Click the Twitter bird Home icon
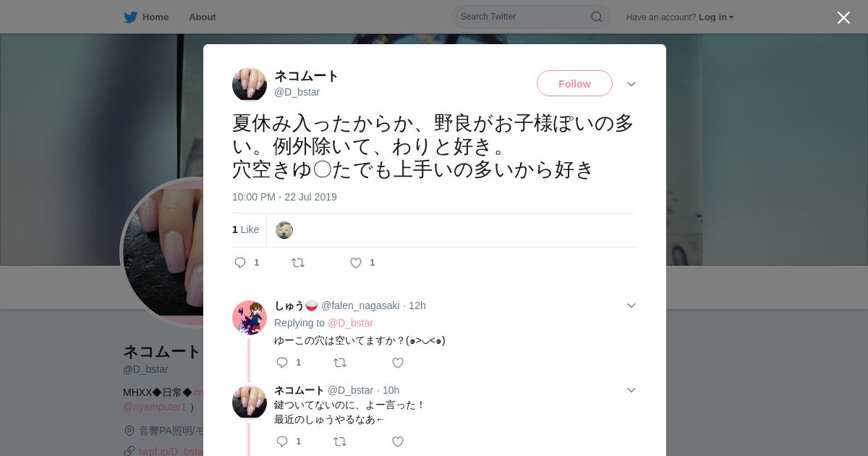Image resolution: width=868 pixels, height=456 pixels. pos(130,17)
